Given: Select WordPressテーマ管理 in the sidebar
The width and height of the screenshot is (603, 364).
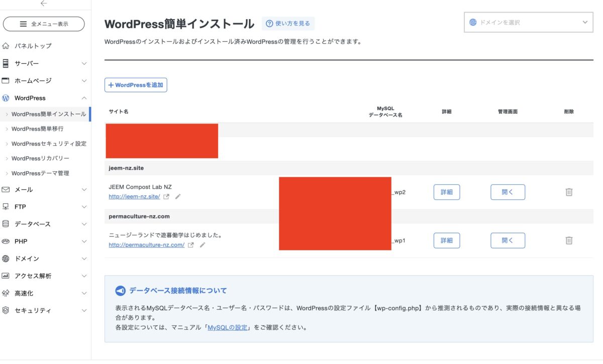Looking at the screenshot, I should (40, 173).
